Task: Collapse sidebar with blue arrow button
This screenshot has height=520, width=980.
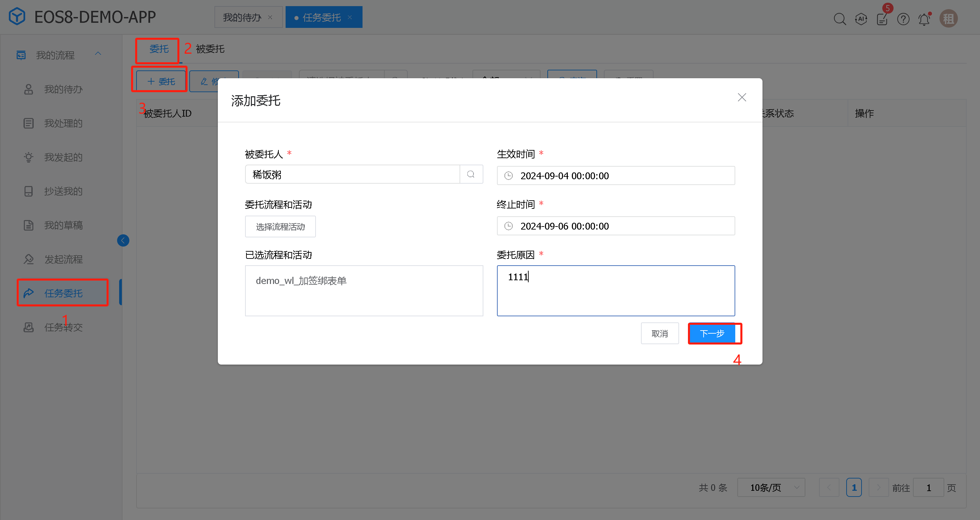Action: point(123,240)
